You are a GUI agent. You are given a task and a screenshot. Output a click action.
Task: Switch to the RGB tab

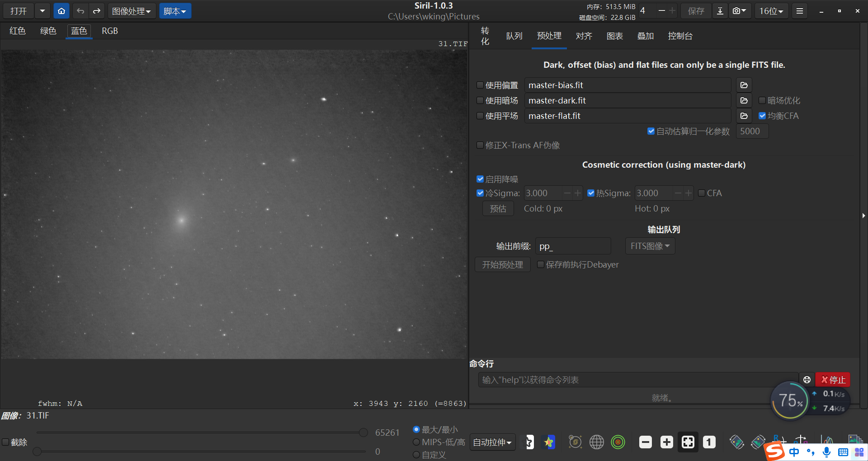110,31
